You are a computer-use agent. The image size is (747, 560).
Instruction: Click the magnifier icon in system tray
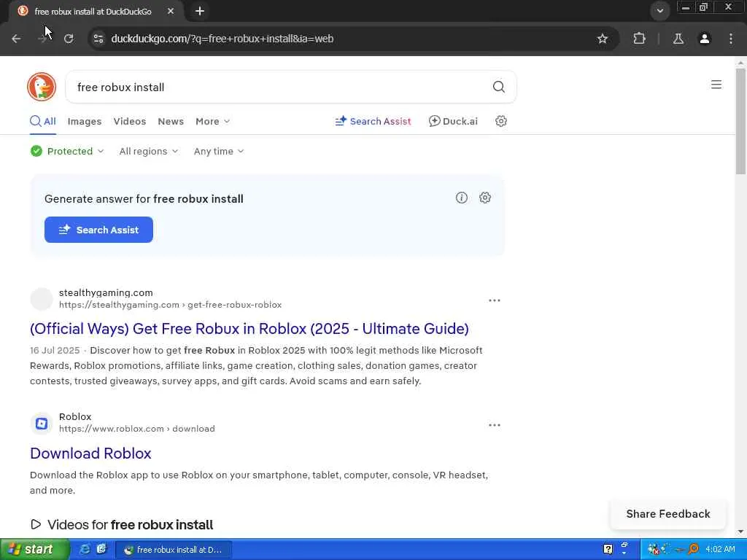tap(693, 549)
